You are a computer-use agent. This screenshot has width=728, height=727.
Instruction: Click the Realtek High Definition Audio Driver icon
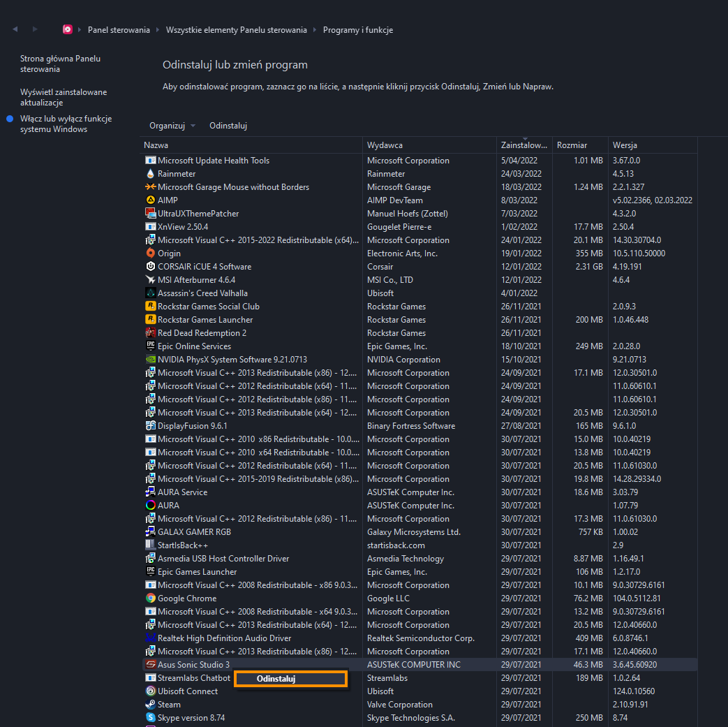click(150, 638)
